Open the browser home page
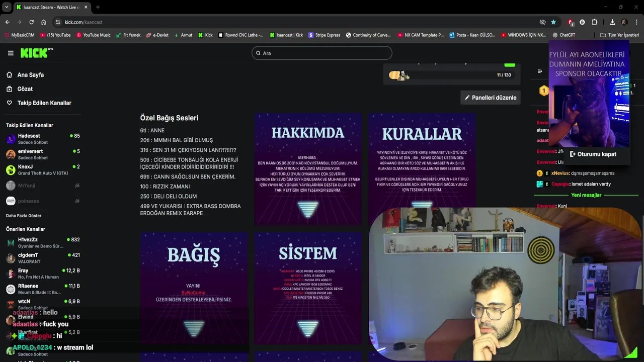 click(x=43, y=22)
